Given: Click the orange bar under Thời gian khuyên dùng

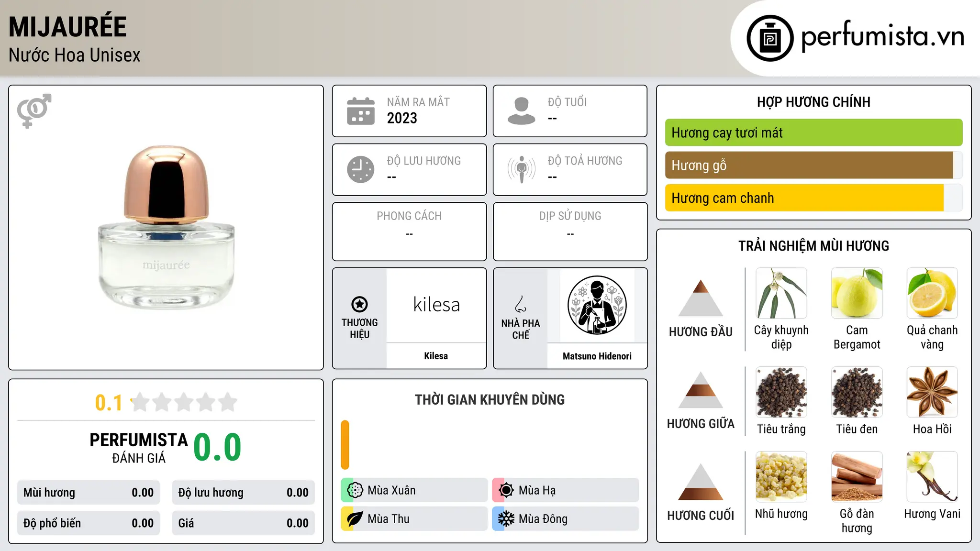Looking at the screenshot, I should coord(345,445).
